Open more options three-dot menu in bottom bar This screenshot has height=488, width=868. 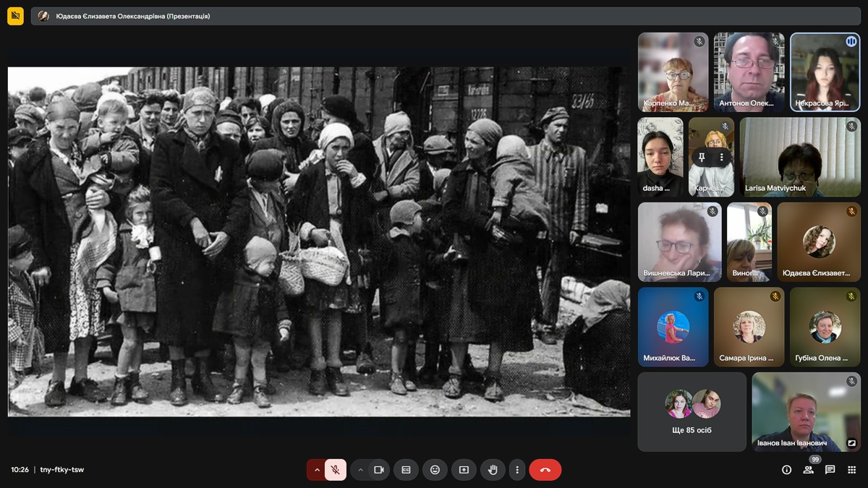pos(516,470)
